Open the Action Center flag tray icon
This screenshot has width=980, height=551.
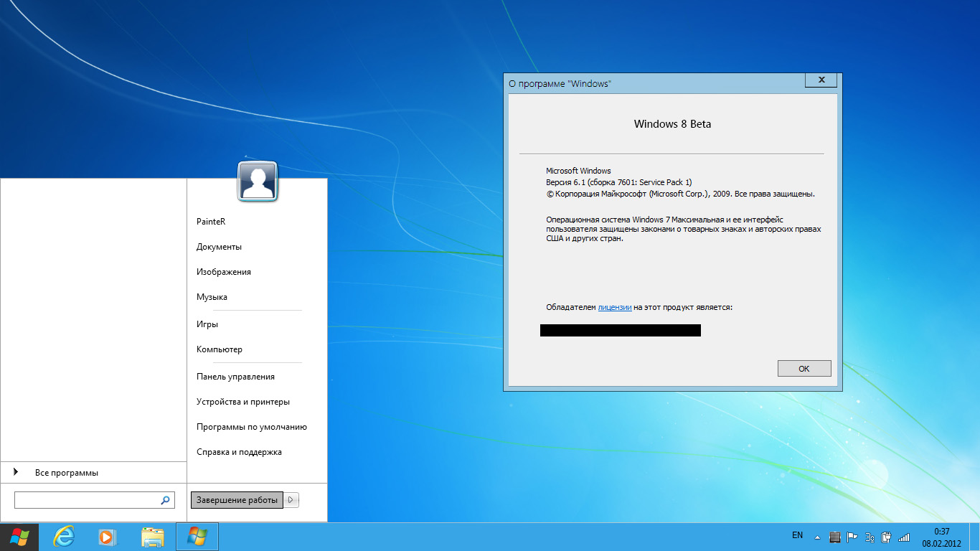(x=852, y=537)
